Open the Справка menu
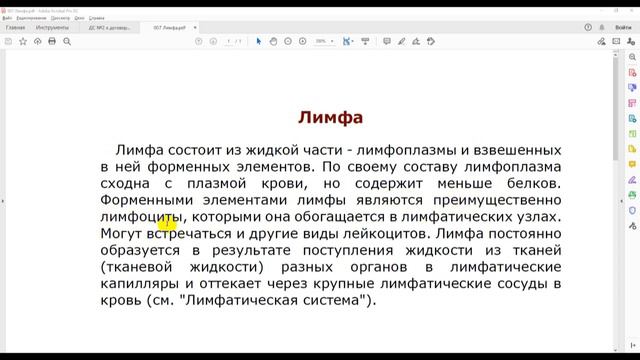The image size is (640, 360). [x=97, y=18]
